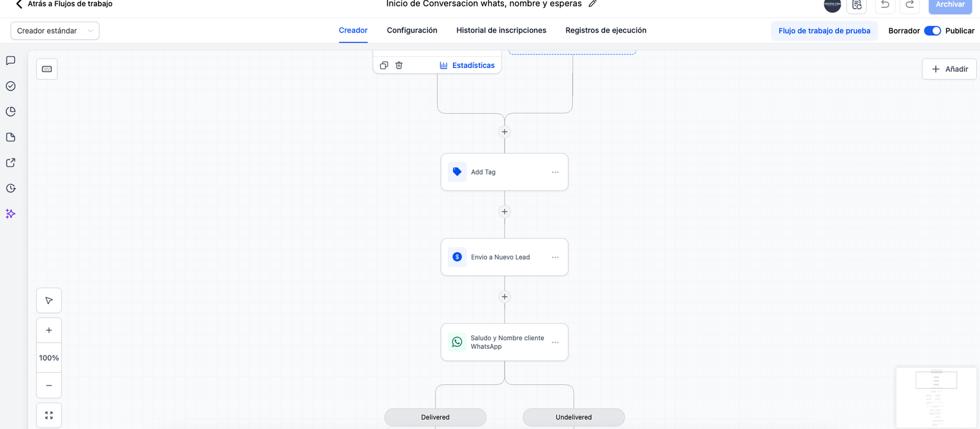980x429 pixels.
Task: Open keyboard shortcuts icon on canvas
Action: pos(47,69)
